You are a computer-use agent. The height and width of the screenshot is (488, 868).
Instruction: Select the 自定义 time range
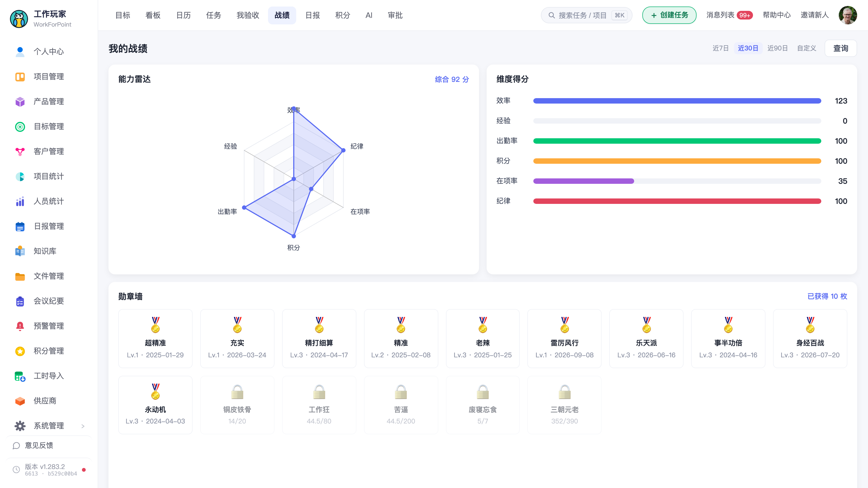(806, 48)
